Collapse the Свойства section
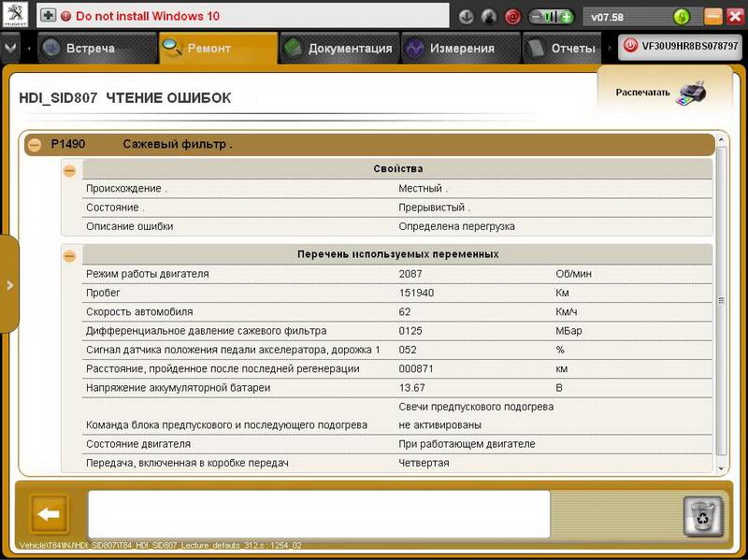This screenshot has height=560, width=748. [x=69, y=170]
